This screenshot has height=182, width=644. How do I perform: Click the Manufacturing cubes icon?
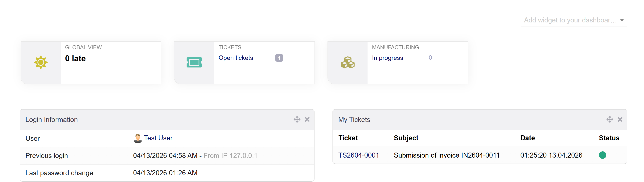[x=348, y=62]
